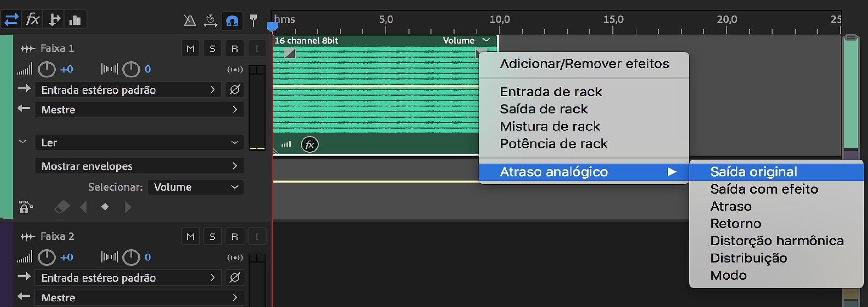The image size is (868, 307).
Task: Click the Faixa 1 volume knob
Action: (47, 69)
